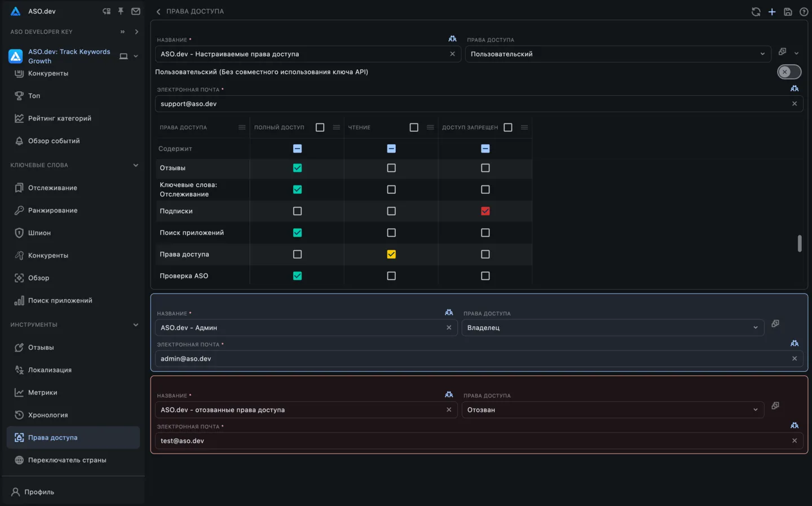Viewport: 812px width, 506px height.
Task: Open the Профиль link at the bottom
Action: tap(39, 492)
